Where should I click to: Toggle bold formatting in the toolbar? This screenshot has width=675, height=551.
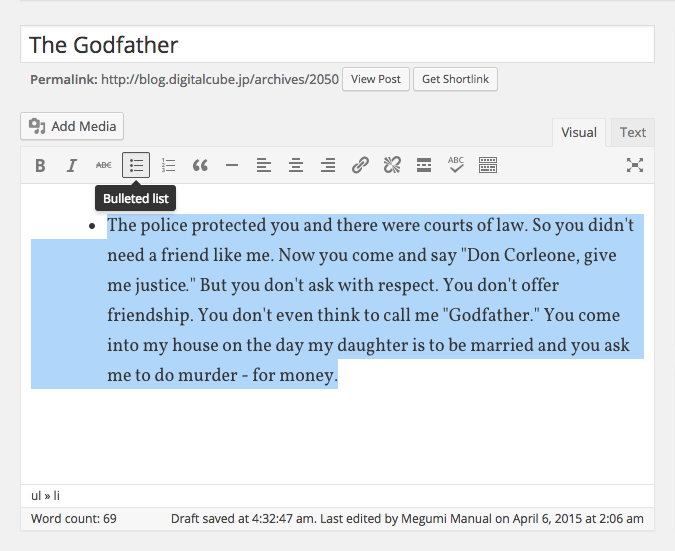click(x=40, y=166)
